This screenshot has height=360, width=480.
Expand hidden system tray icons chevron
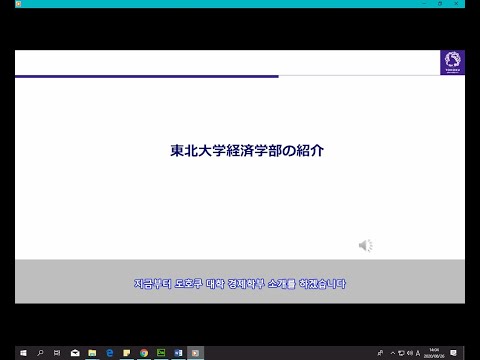click(393, 353)
